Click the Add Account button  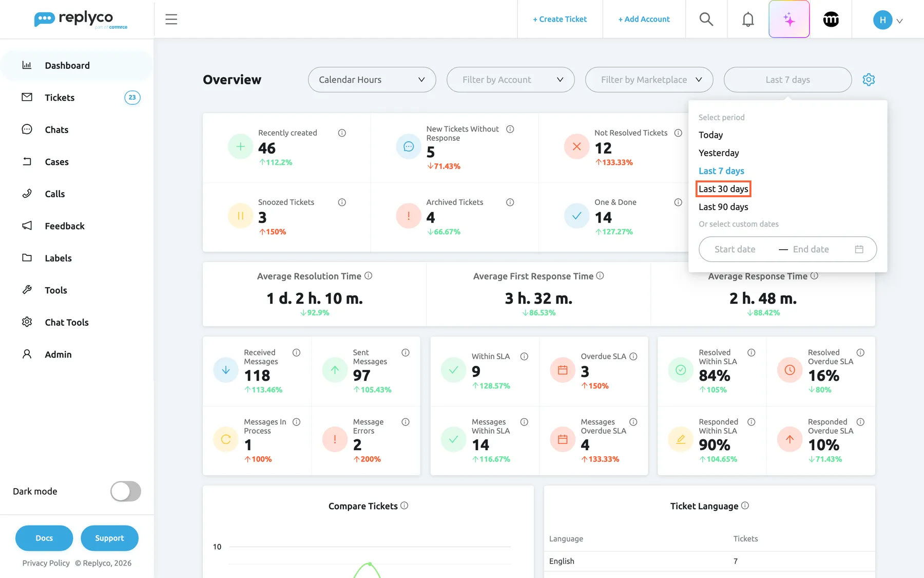644,19
